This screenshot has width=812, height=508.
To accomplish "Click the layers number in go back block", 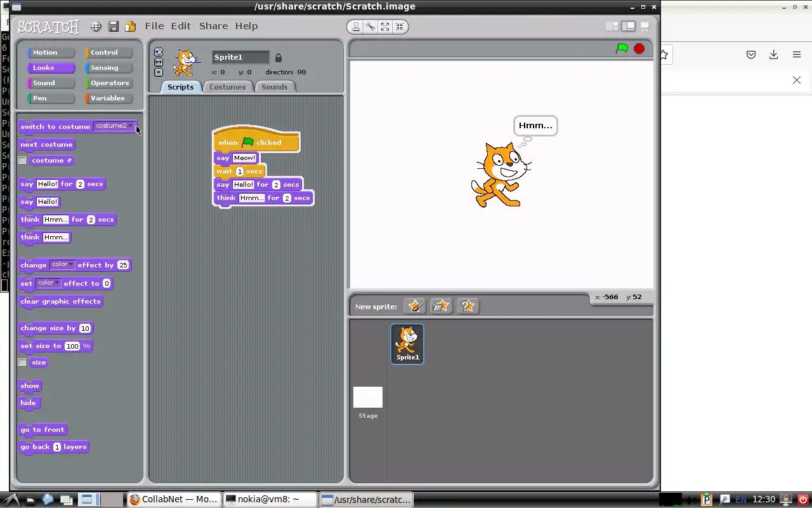I will (x=57, y=447).
